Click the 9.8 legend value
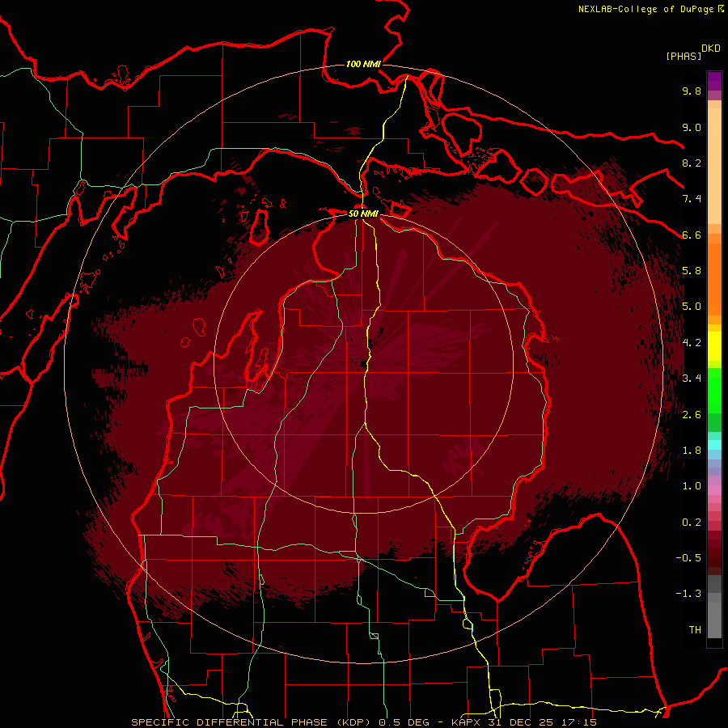This screenshot has width=728, height=728. [692, 91]
